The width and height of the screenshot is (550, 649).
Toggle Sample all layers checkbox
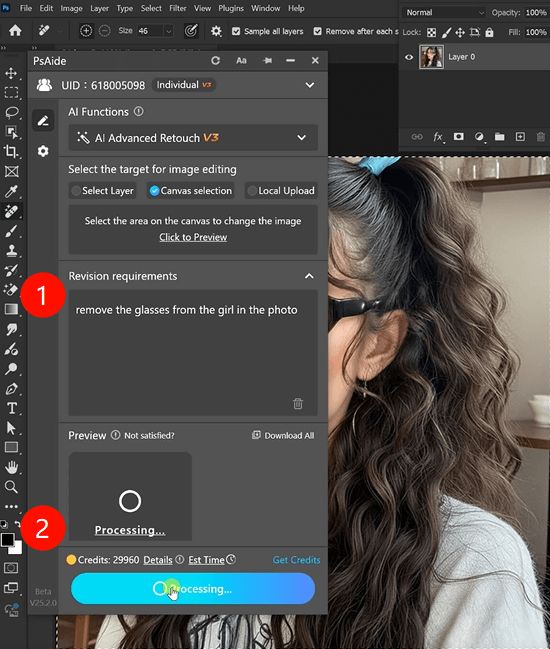[236, 31]
